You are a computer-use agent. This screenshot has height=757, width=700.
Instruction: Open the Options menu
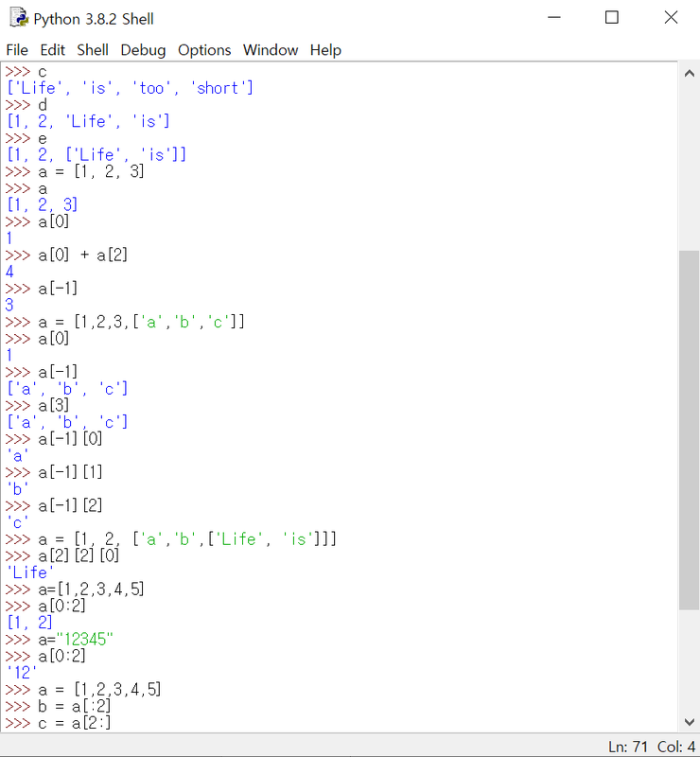pos(204,50)
